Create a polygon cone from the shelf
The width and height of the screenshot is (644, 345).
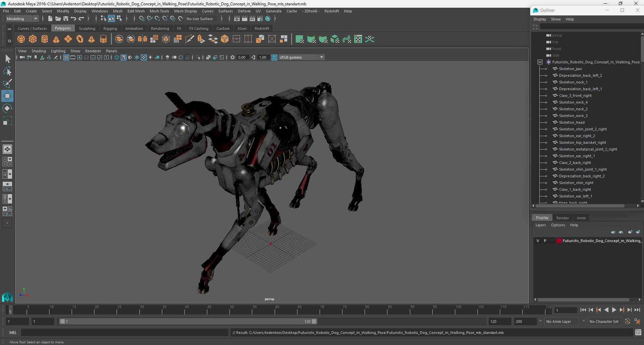click(x=56, y=39)
